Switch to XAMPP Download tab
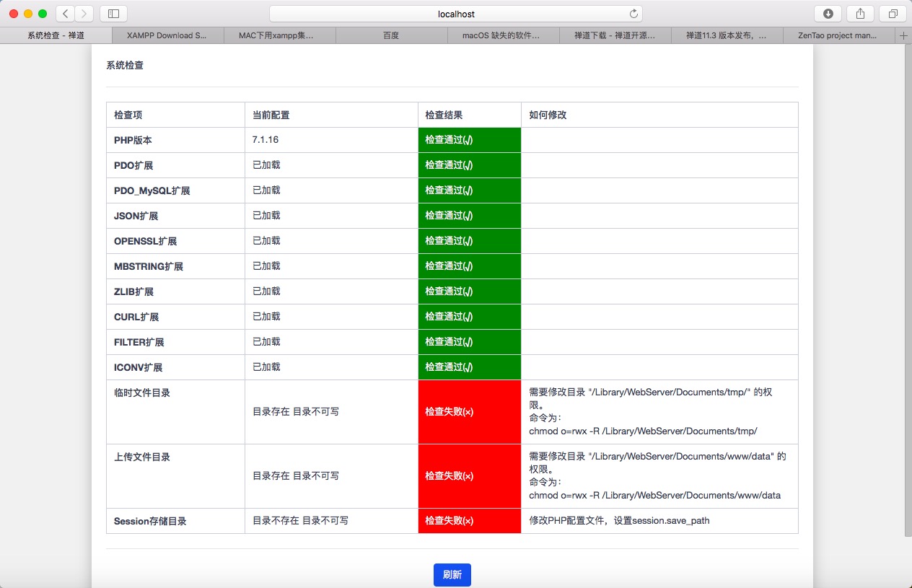 167,35
